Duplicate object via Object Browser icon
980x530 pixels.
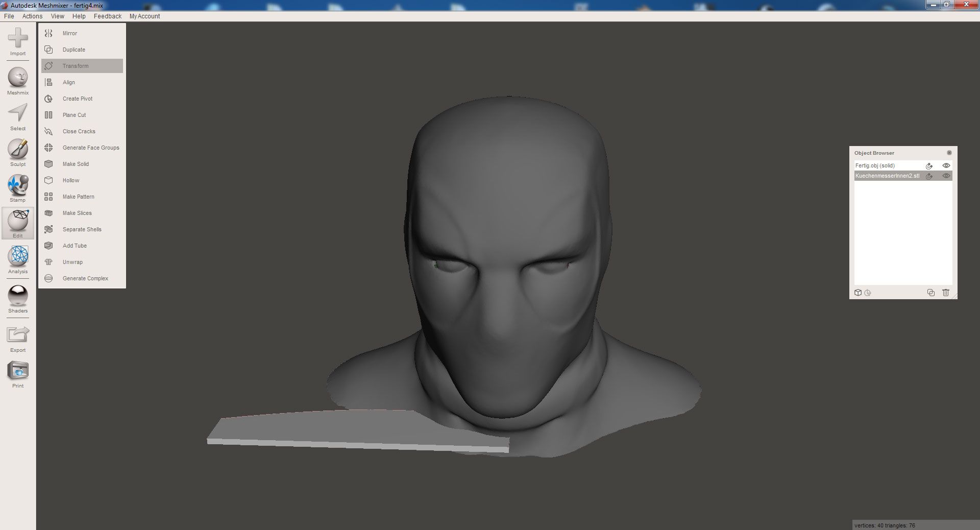point(930,293)
